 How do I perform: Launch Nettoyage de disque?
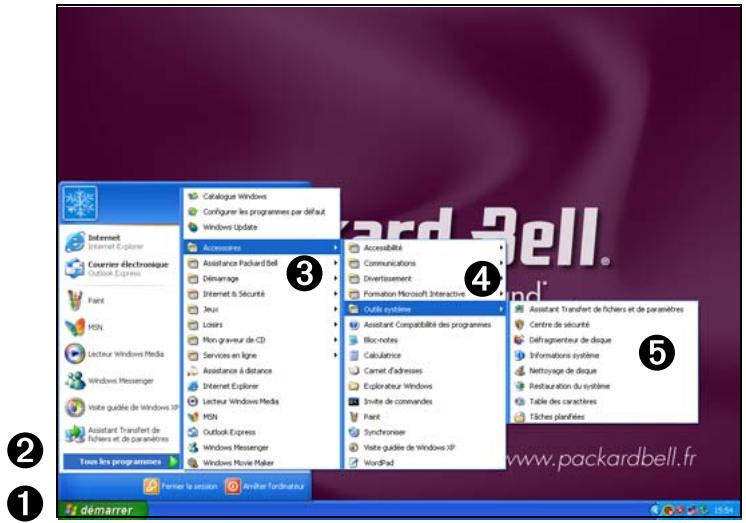coord(604,371)
